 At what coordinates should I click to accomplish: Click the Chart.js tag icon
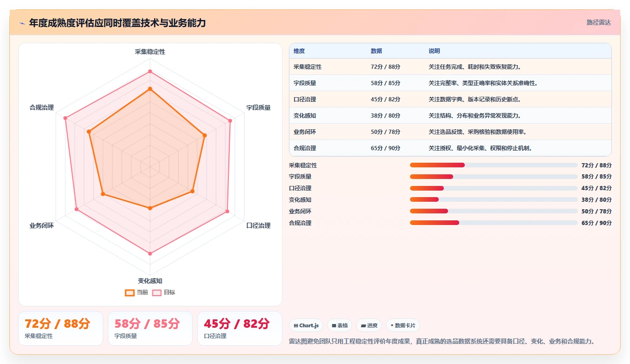pyautogui.click(x=296, y=326)
